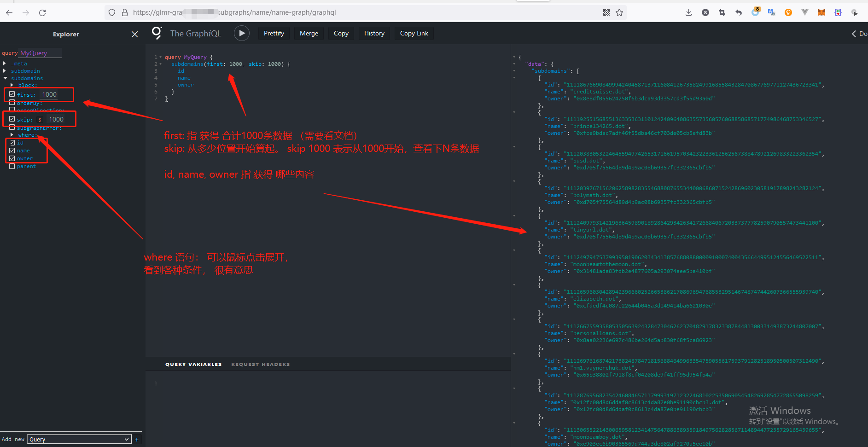Image resolution: width=868 pixels, height=447 pixels.
Task: Click the translate extension icon
Action: 771,12
